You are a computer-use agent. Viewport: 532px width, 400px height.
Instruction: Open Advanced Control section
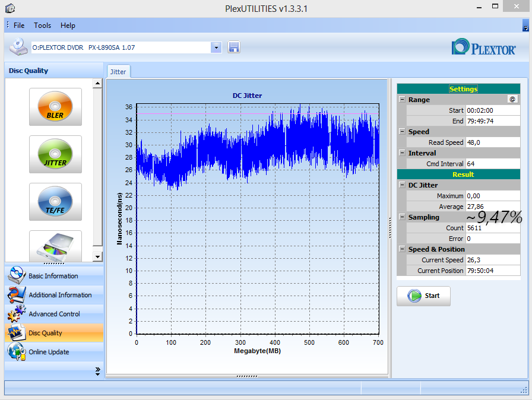54,313
